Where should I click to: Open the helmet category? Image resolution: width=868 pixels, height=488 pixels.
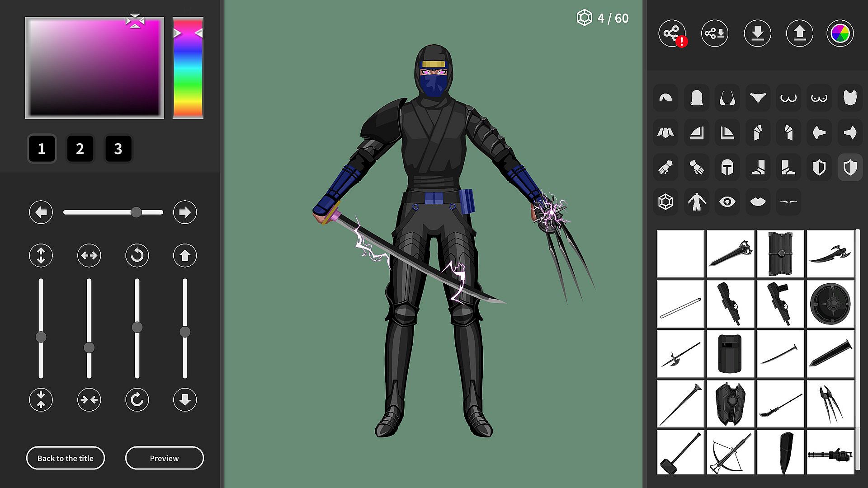click(727, 168)
